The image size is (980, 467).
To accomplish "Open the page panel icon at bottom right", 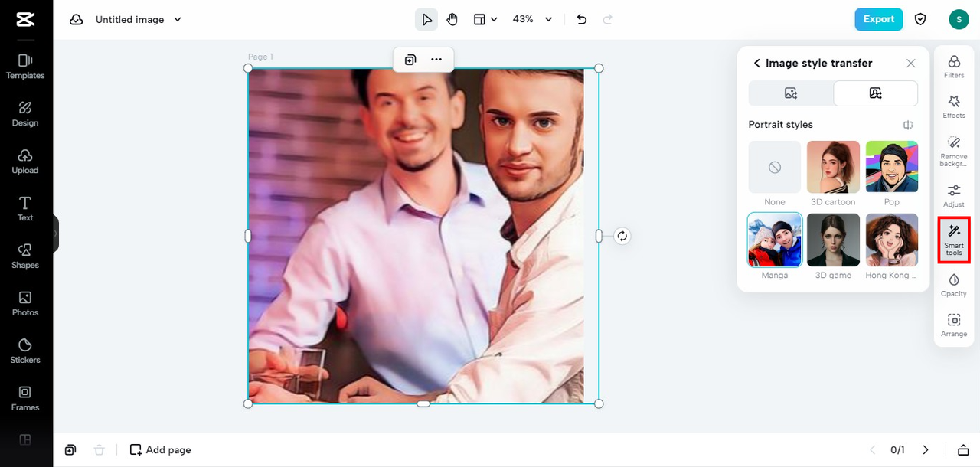I will (963, 450).
